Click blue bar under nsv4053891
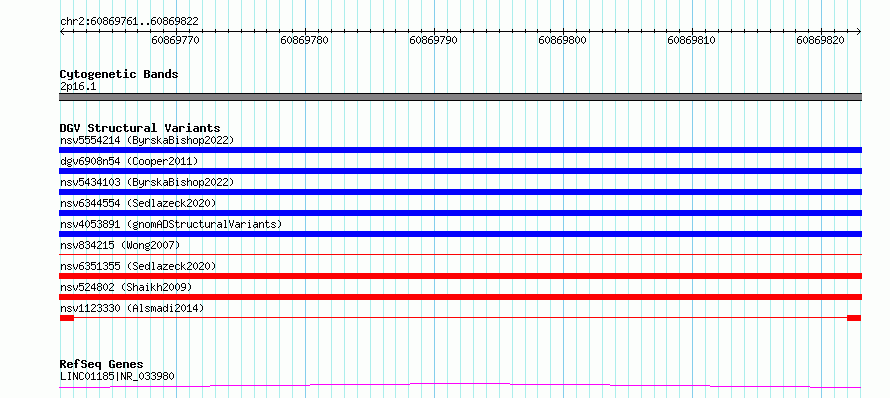 pyautogui.click(x=460, y=234)
